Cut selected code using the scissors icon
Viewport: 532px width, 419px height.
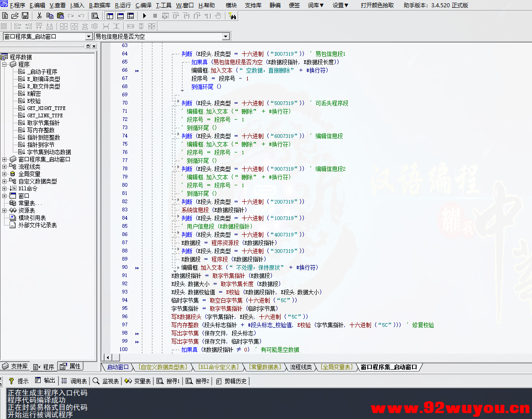(x=39, y=16)
